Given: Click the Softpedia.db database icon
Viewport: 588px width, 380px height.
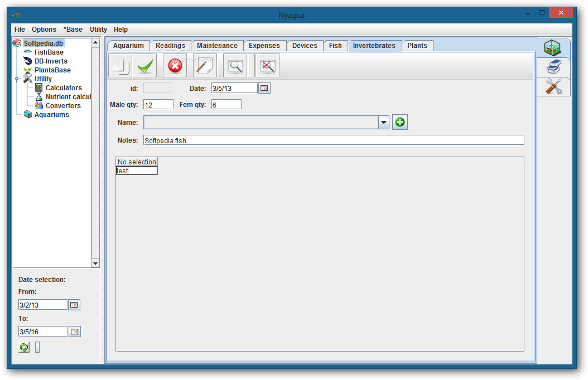Looking at the screenshot, I should 17,43.
